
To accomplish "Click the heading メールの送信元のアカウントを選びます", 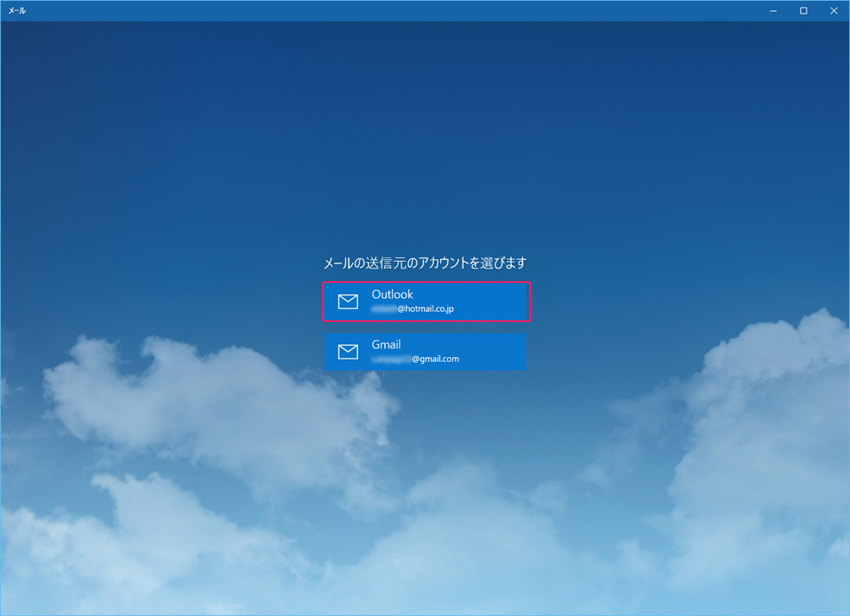I will coord(425,263).
